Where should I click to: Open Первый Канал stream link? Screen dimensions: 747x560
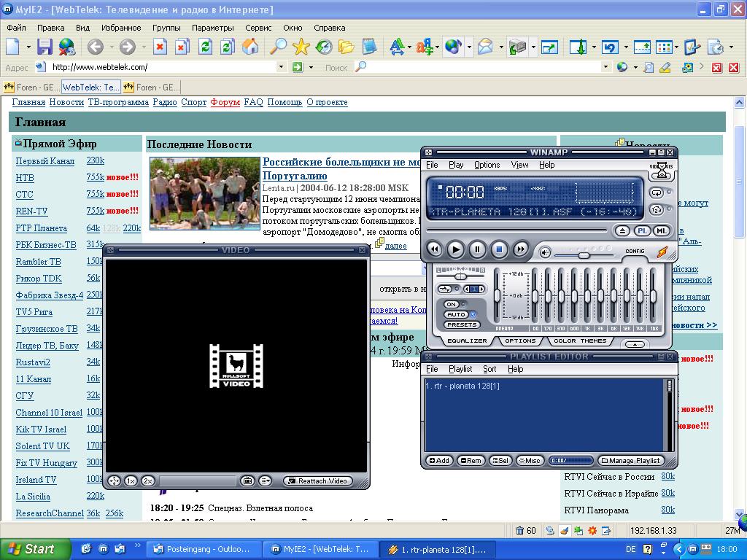click(x=44, y=161)
